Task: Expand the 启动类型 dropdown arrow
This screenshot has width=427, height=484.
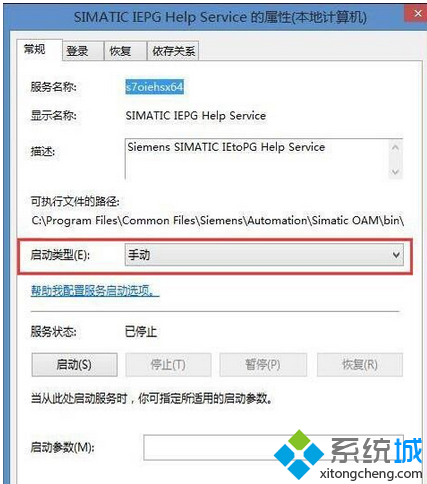Action: 396,255
